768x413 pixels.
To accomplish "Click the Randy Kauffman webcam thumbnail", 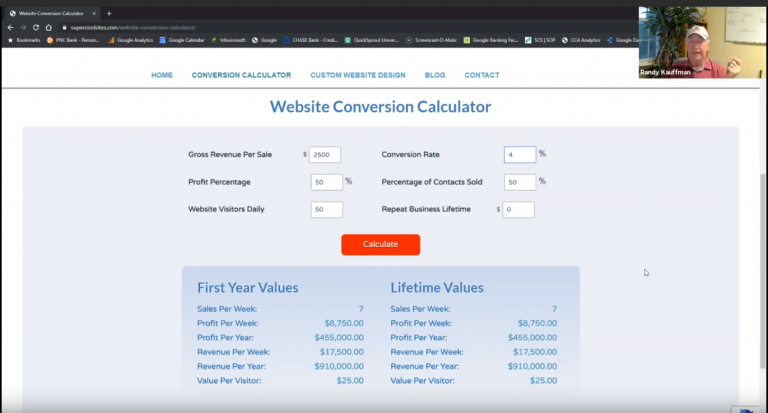I will pos(702,42).
